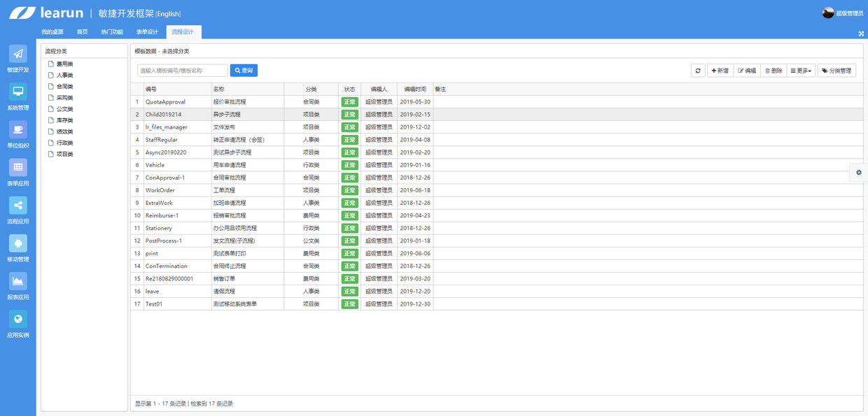Open the 敏捷开发 paper-plane sidebar icon

click(x=18, y=54)
